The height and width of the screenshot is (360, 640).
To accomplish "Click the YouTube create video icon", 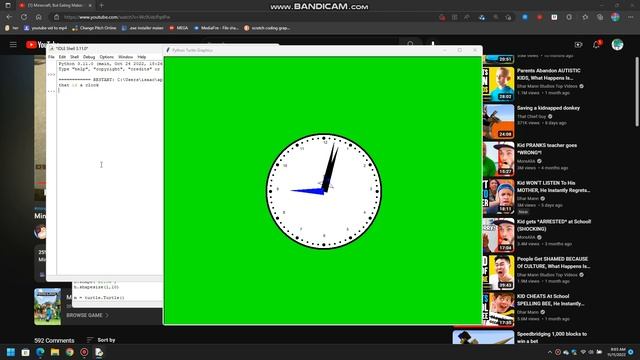I will (x=578, y=44).
